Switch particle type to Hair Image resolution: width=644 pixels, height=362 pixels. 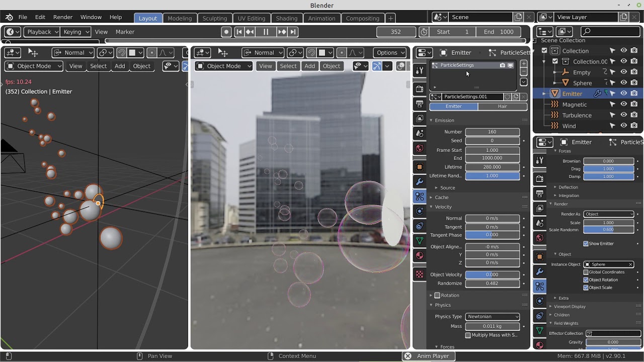(503, 107)
